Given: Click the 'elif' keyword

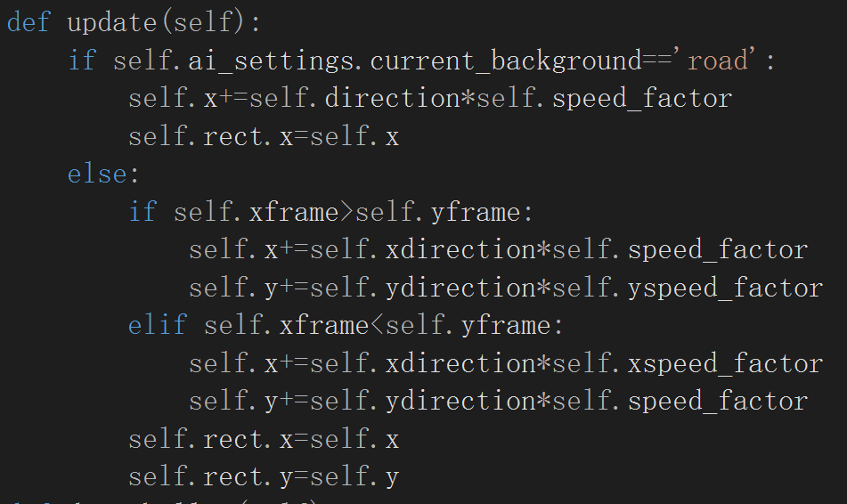Looking at the screenshot, I should (x=158, y=325).
